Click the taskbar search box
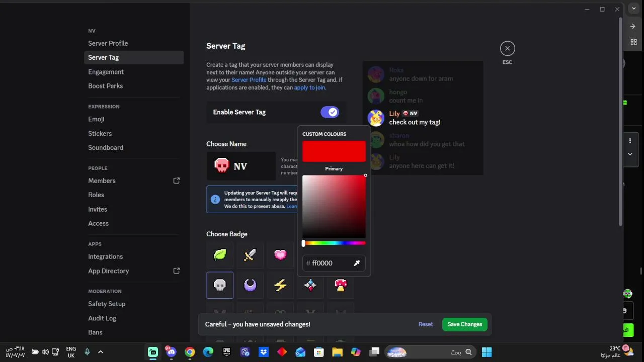The image size is (644, 362). coord(430,352)
